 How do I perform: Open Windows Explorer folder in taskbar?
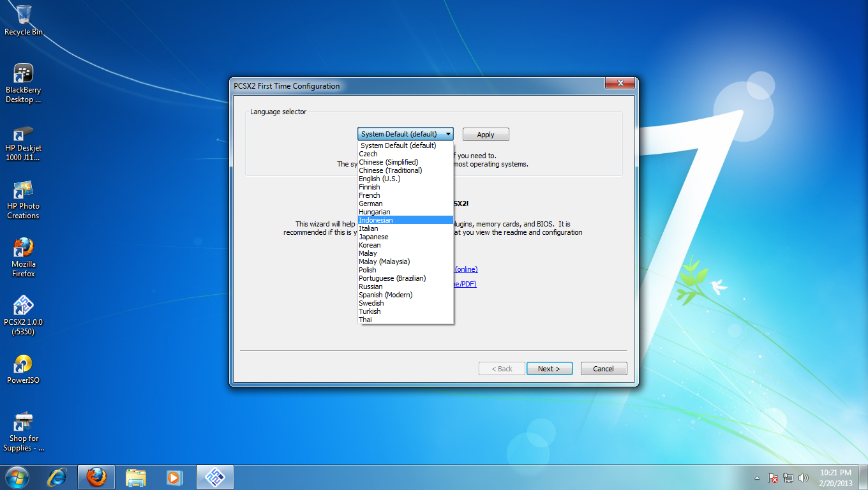tap(135, 477)
